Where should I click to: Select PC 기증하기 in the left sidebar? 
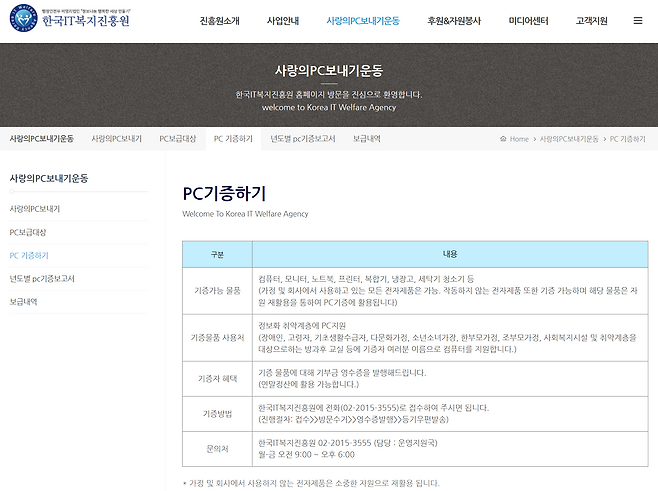(x=29, y=255)
